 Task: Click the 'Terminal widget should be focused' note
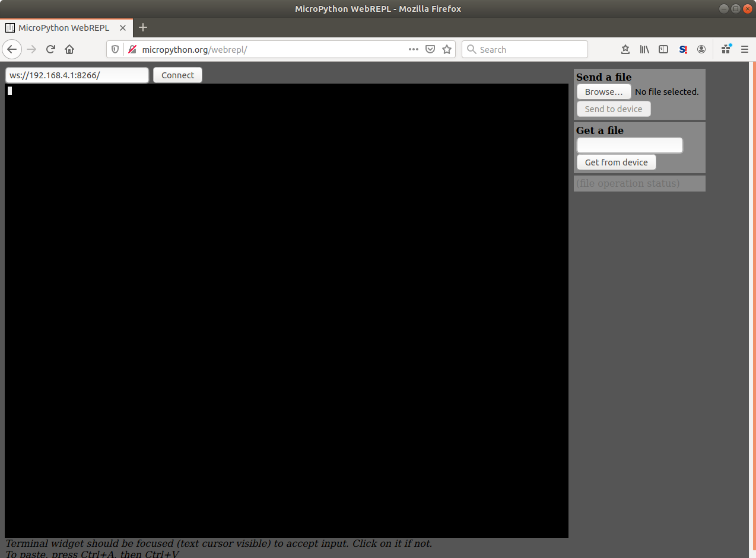pos(219,543)
